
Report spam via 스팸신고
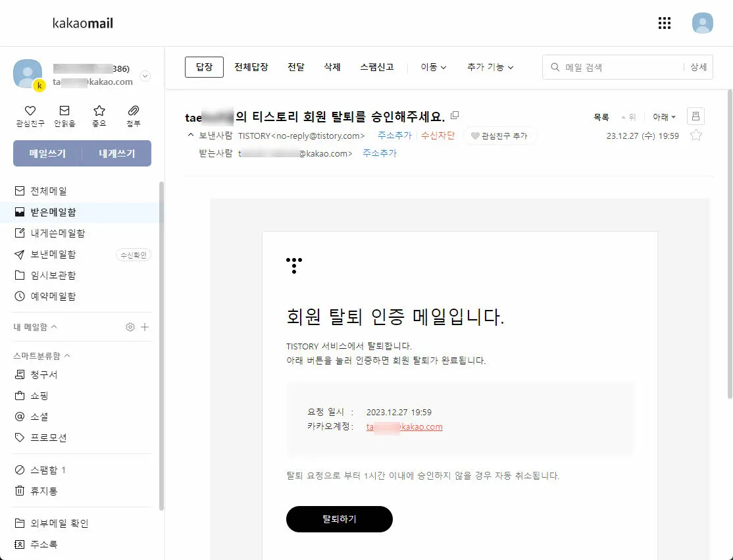point(377,67)
